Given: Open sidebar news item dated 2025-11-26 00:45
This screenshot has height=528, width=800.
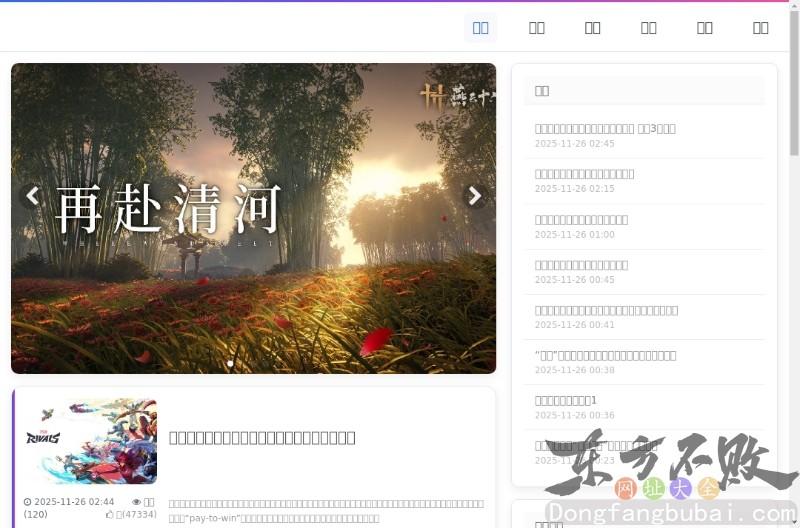Looking at the screenshot, I should pyautogui.click(x=581, y=265).
